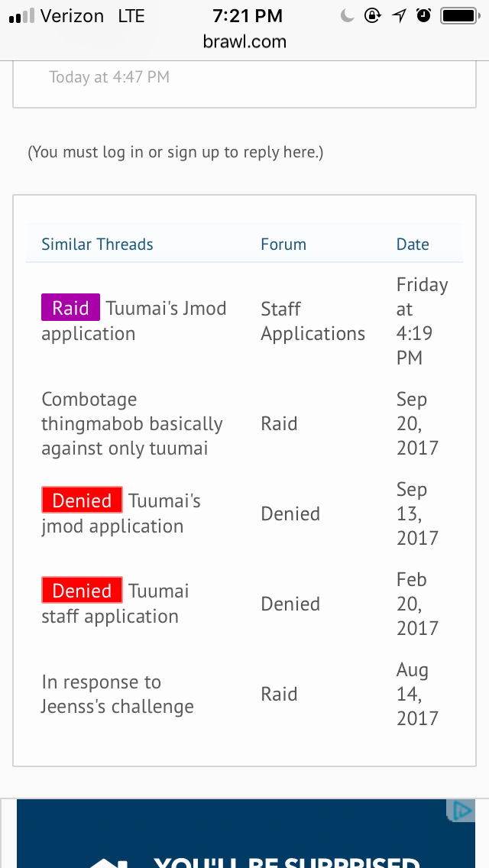Tap the battery indicator icon

[x=459, y=15]
